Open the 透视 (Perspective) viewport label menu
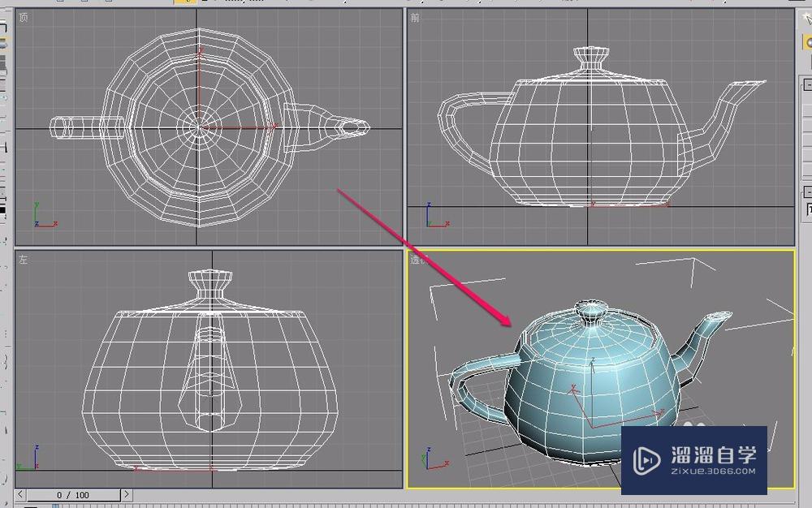Viewport: 812px width, 508px height. (419, 260)
